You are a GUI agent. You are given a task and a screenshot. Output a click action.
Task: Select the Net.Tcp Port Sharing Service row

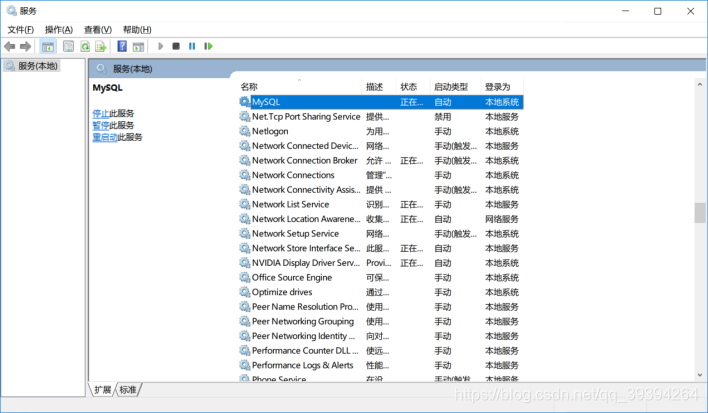pyautogui.click(x=381, y=117)
